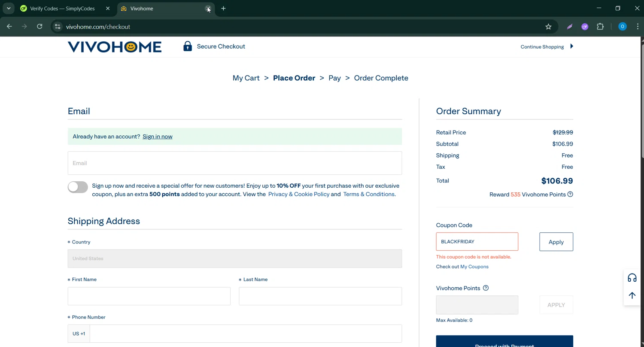The width and height of the screenshot is (644, 347).
Task: Click the Place Order breadcrumb step
Action: pyautogui.click(x=294, y=78)
